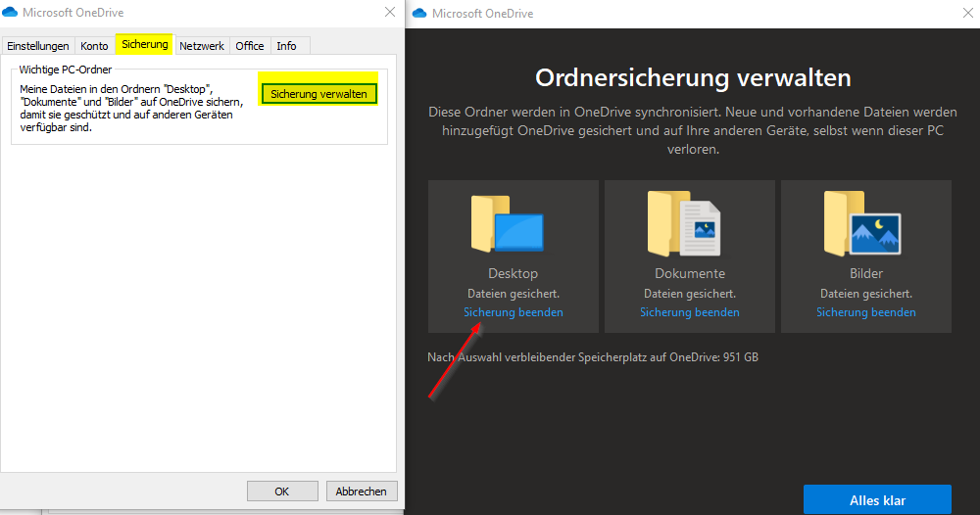
Task: Switch to the Konto tab
Action: tap(94, 46)
